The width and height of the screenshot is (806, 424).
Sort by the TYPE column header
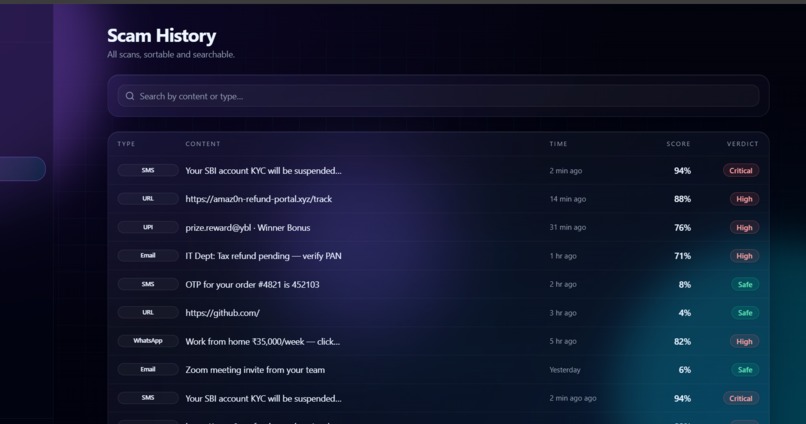pos(126,144)
